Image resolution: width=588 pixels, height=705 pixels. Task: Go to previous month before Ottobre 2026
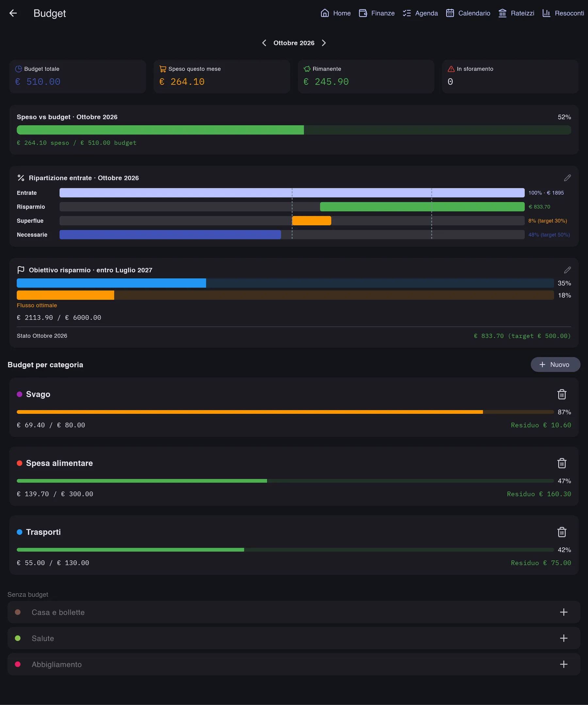[264, 43]
